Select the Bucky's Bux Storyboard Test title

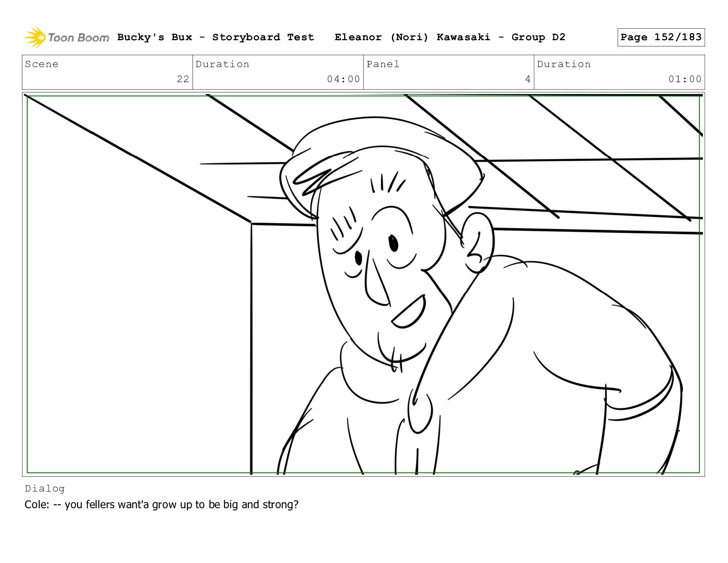[215, 37]
